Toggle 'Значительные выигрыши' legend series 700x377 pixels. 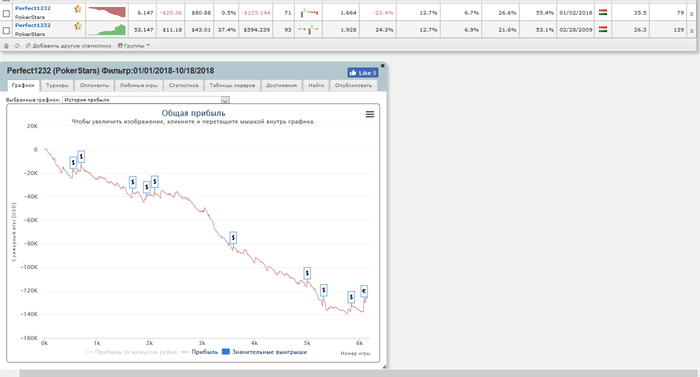(x=265, y=352)
